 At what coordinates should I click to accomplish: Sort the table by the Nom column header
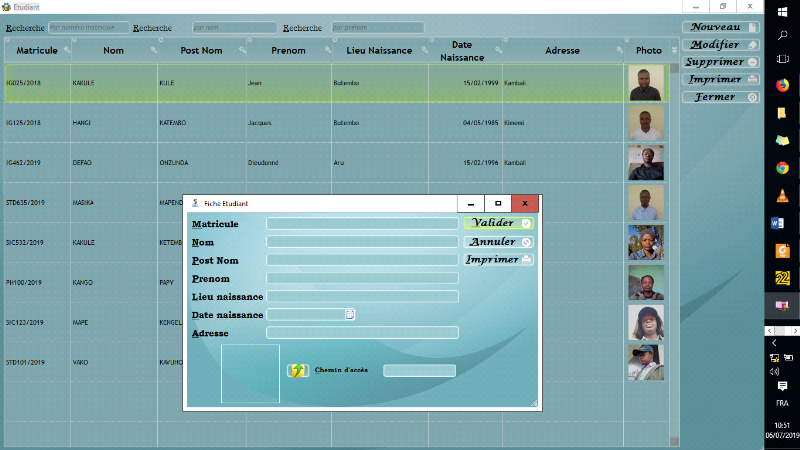click(114, 50)
